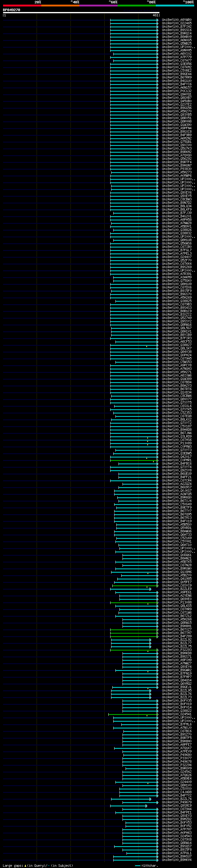197x868 pixels.
Task: Click the Large gaps legend text
Action: point(38,865)
